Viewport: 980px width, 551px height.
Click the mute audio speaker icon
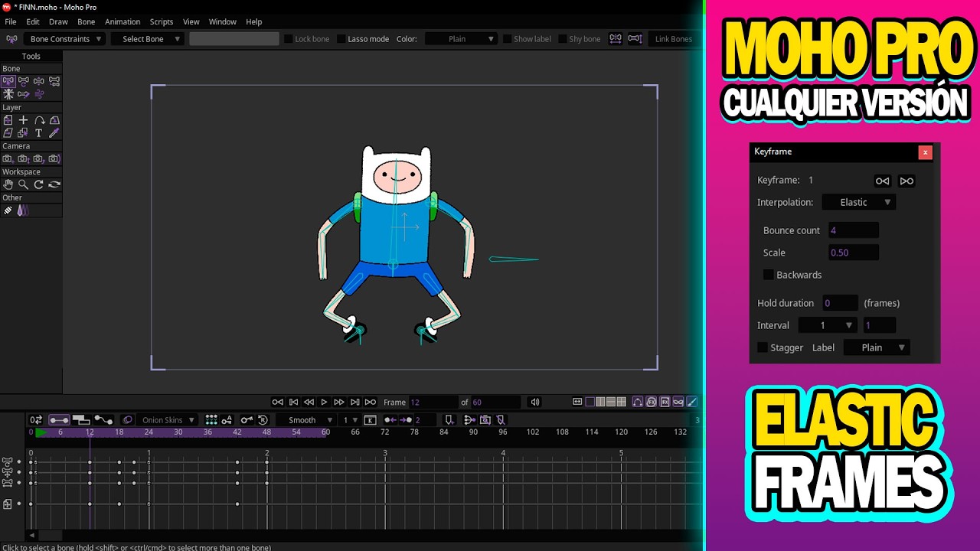coord(535,402)
